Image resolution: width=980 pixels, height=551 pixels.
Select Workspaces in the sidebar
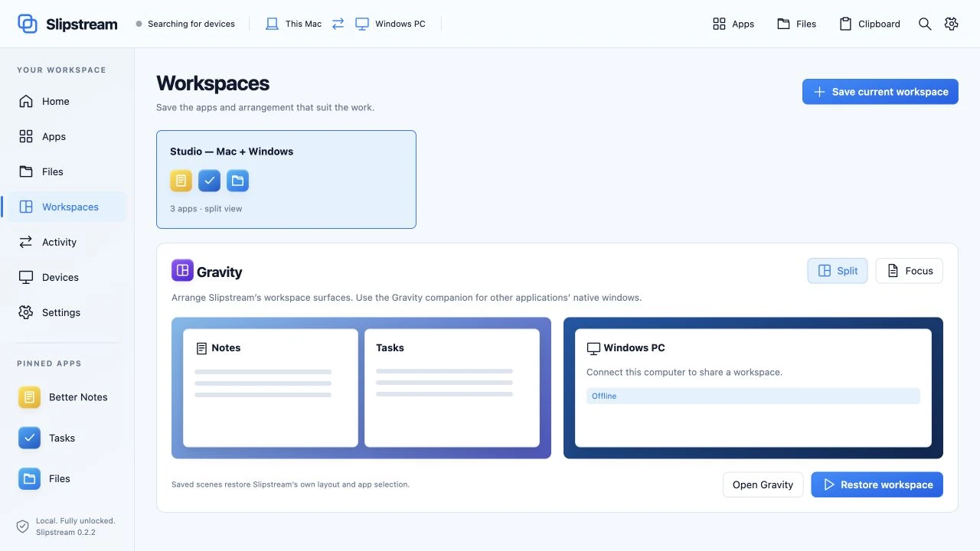click(67, 207)
